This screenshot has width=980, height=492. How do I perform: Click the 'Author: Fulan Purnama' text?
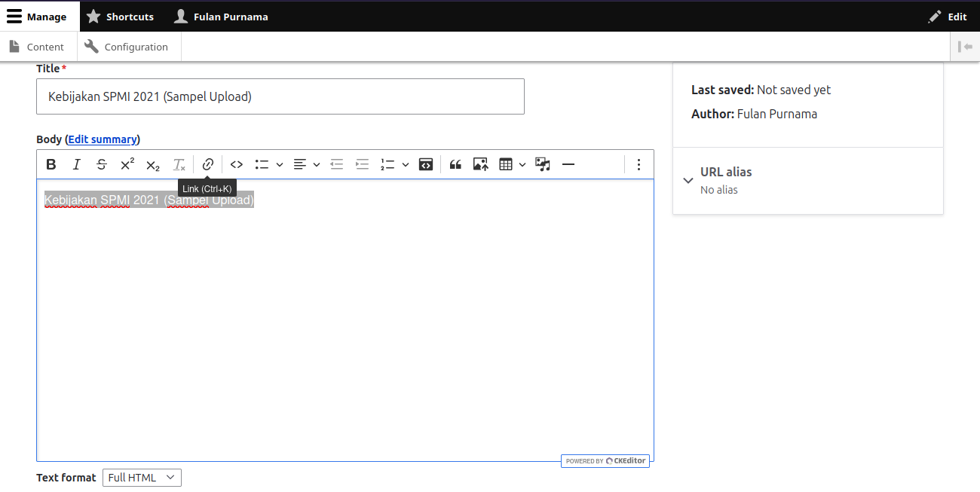point(755,115)
